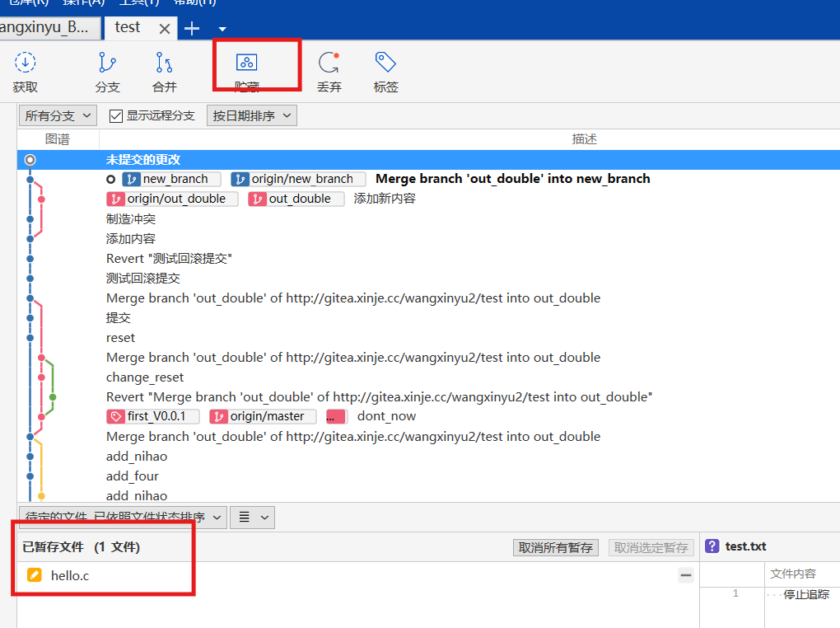Click the 图谱 column header
The image size is (840, 628).
58,139
